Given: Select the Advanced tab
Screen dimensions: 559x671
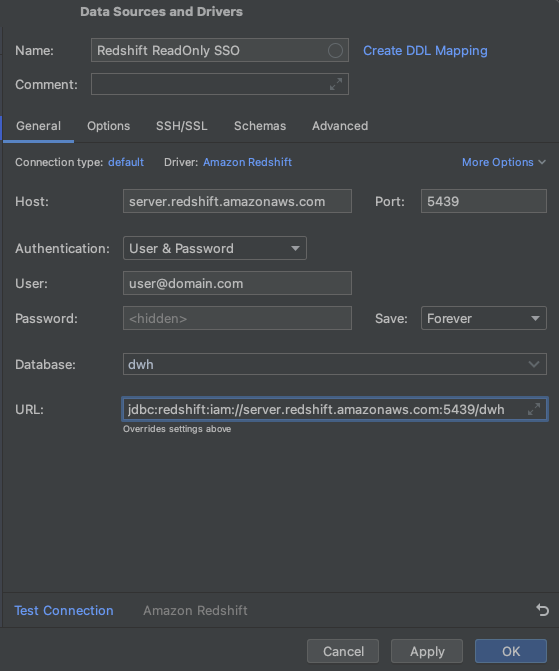Looking at the screenshot, I should (x=340, y=126).
